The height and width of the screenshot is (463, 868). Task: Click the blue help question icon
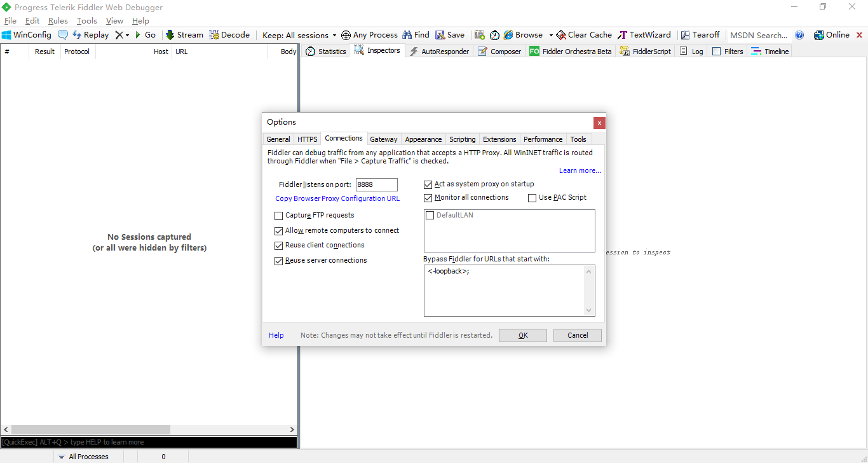tap(799, 35)
